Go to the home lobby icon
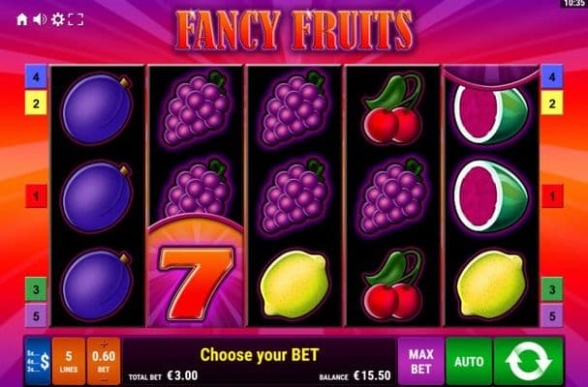This screenshot has width=588, height=387. [x=22, y=19]
